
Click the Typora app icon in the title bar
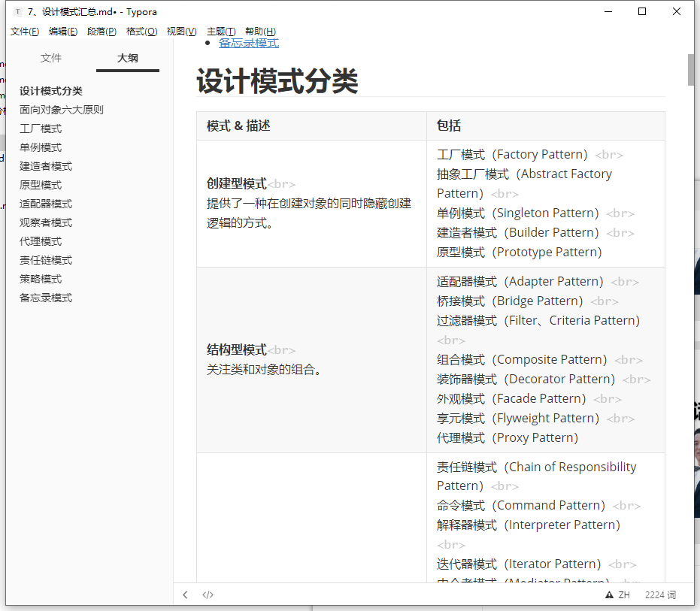pos(17,11)
